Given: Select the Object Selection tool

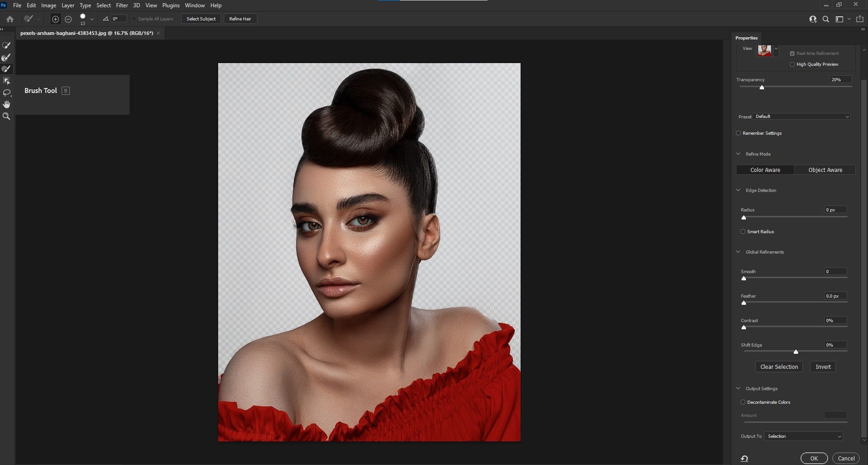Looking at the screenshot, I should [x=6, y=81].
